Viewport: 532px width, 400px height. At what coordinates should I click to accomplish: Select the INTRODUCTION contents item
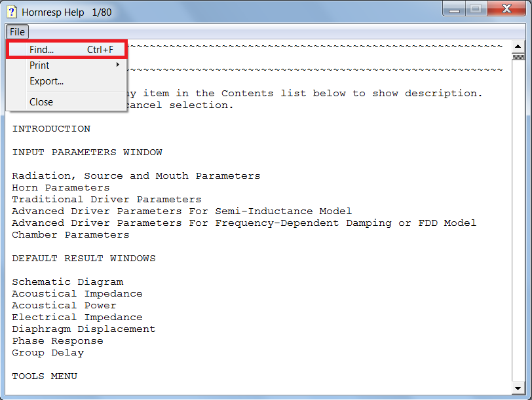pos(51,129)
